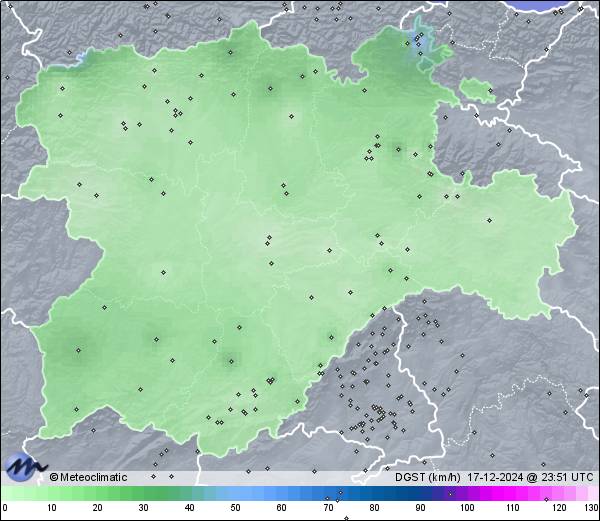Click the 100 label on the wind scale
This screenshot has height=521, width=600.
[467, 508]
